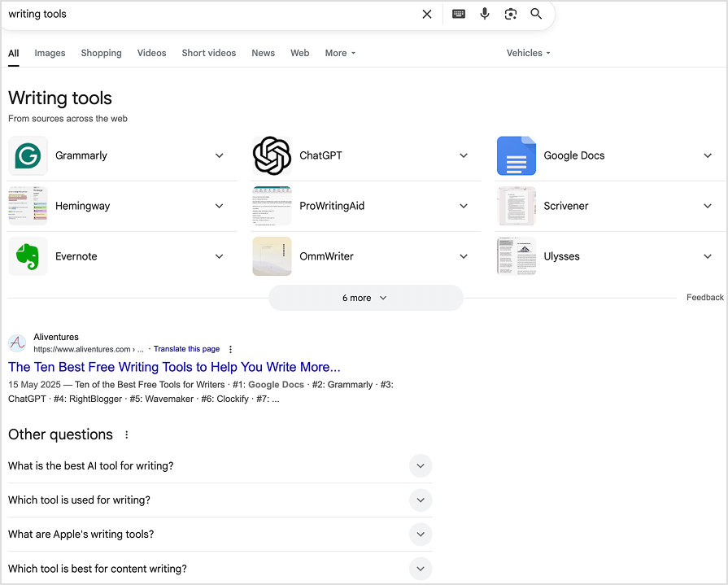The image size is (728, 585).
Task: Open the Evernote elephant icon
Action: pos(28,255)
